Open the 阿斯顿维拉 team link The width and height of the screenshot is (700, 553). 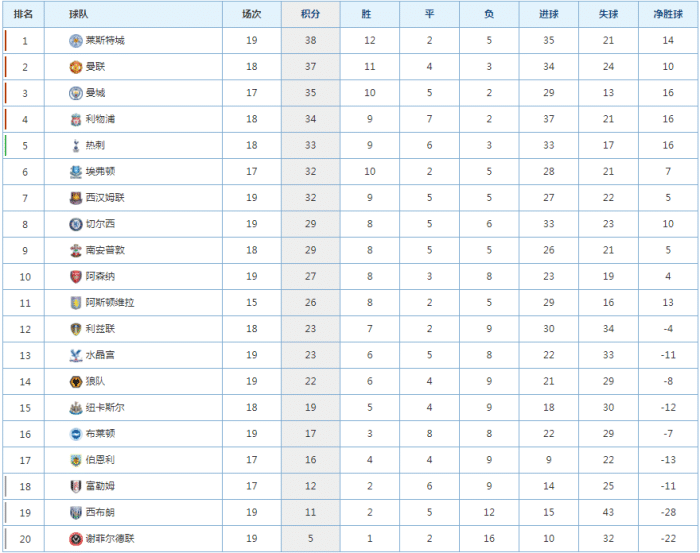pyautogui.click(x=109, y=303)
